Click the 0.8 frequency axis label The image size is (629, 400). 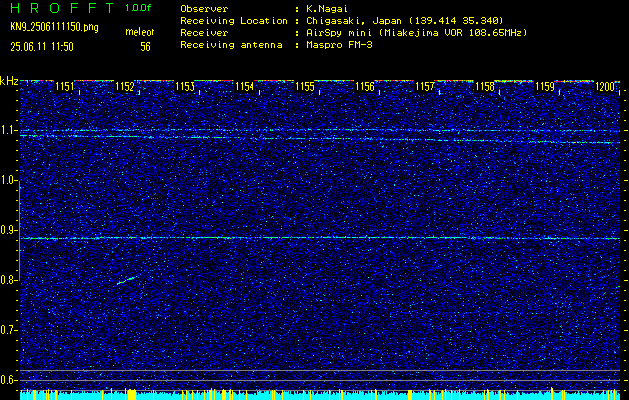click(x=8, y=280)
